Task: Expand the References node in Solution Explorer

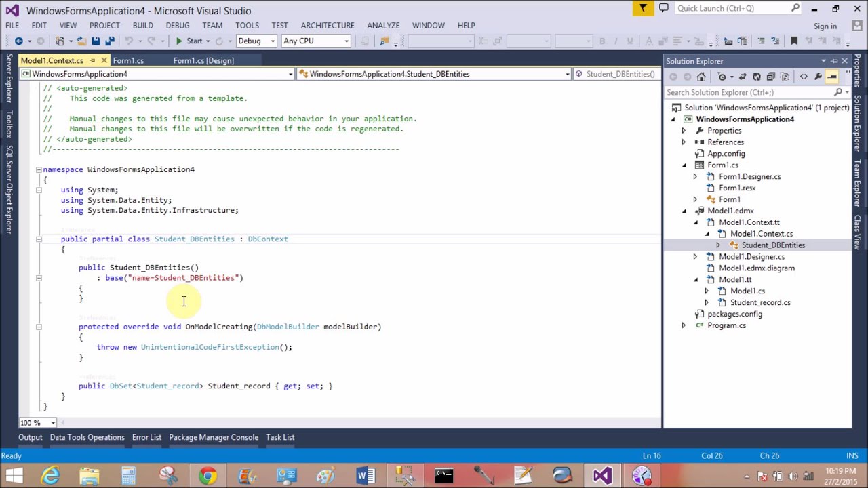Action: point(684,142)
